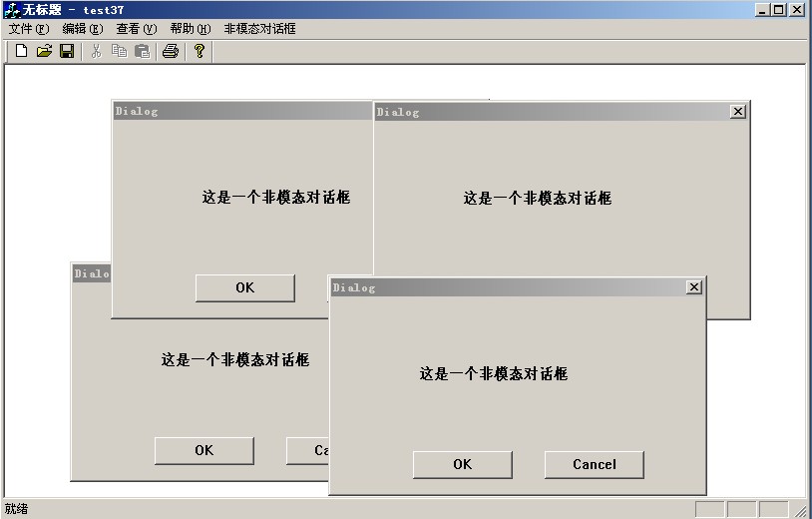Click the Copy toolbar icon

pyautogui.click(x=119, y=51)
